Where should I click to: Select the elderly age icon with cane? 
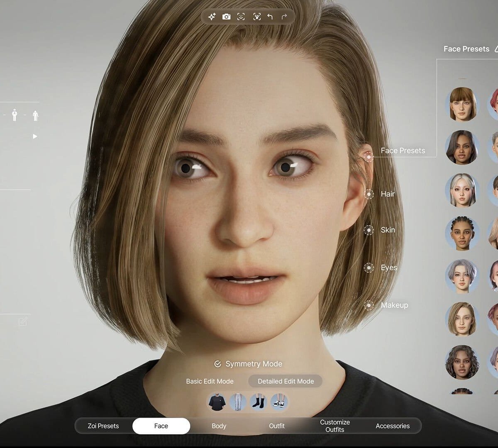tap(36, 116)
